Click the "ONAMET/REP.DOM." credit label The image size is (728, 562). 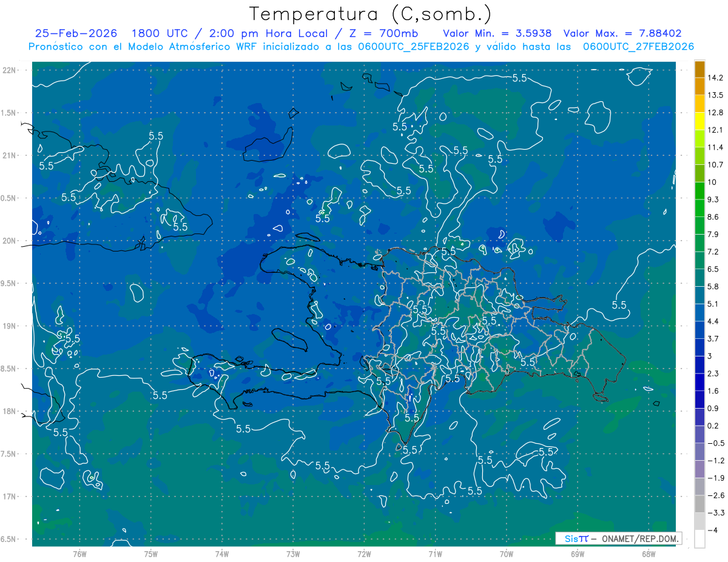click(640, 538)
